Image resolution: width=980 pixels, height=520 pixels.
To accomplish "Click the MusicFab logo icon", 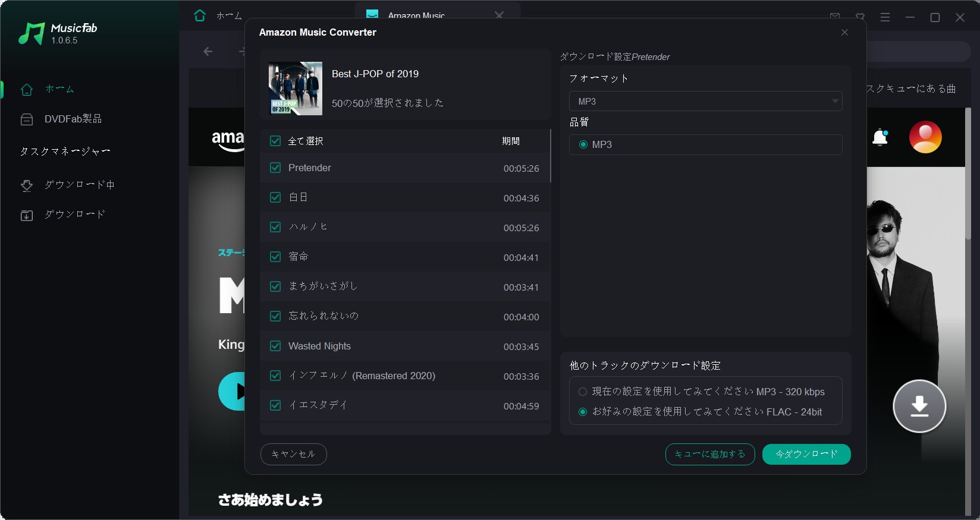I will click(x=32, y=34).
